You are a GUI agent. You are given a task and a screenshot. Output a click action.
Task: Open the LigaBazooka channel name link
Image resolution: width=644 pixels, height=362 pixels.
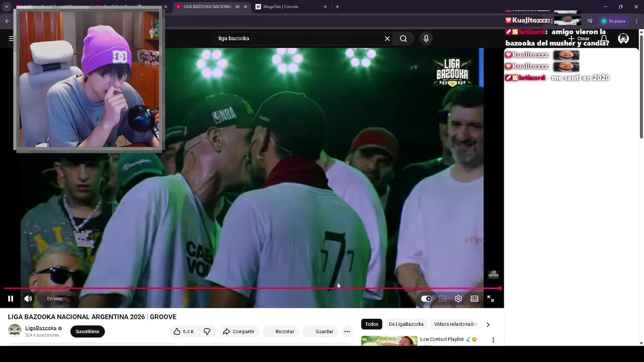point(41,328)
